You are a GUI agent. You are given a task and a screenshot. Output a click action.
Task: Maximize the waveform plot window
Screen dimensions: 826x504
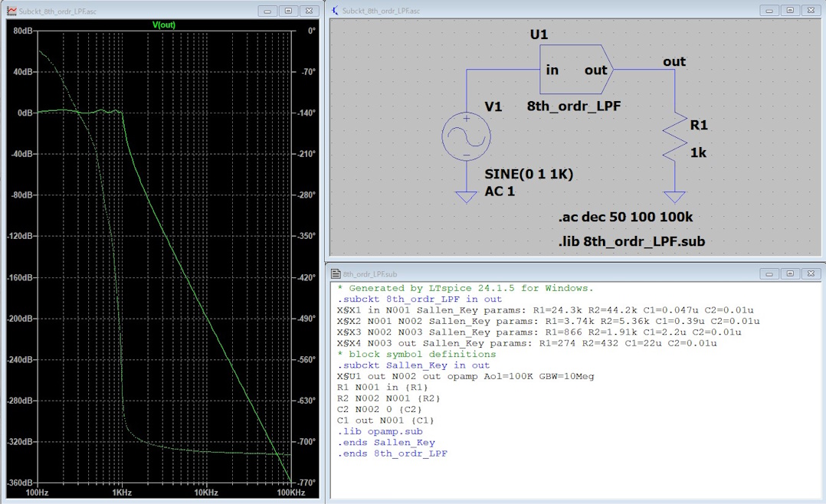coord(288,11)
